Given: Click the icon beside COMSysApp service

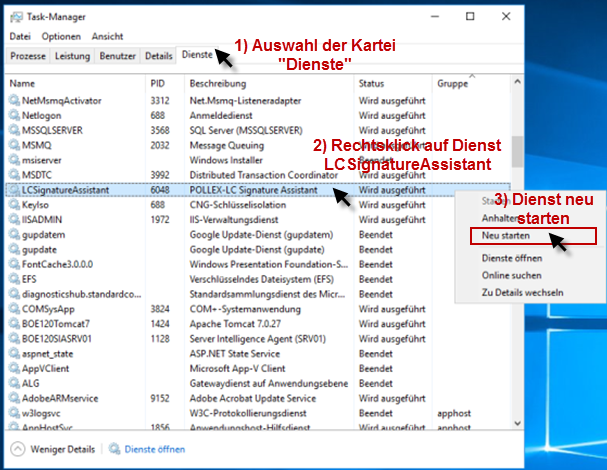Looking at the screenshot, I should [14, 310].
